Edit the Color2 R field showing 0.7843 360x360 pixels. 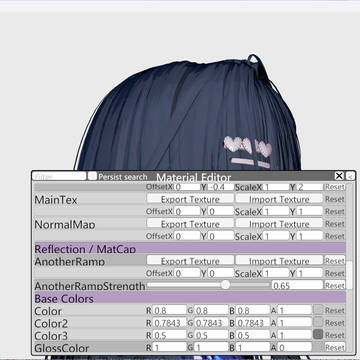coord(169,323)
